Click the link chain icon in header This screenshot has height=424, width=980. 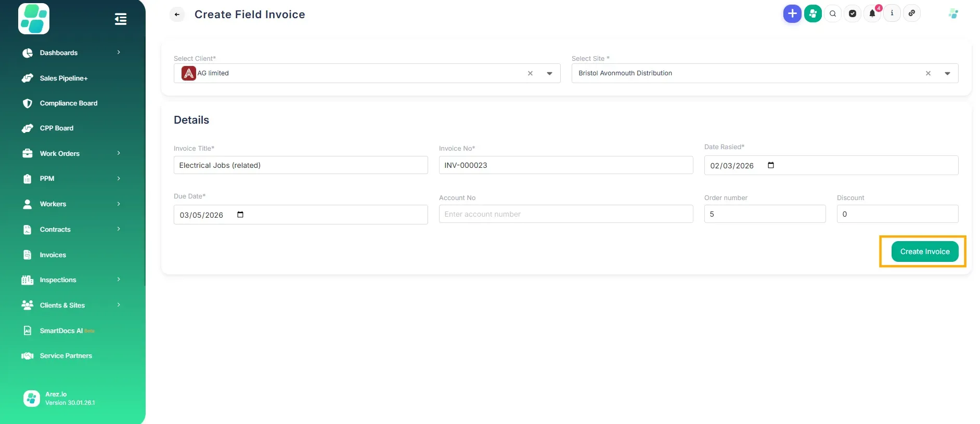point(912,14)
